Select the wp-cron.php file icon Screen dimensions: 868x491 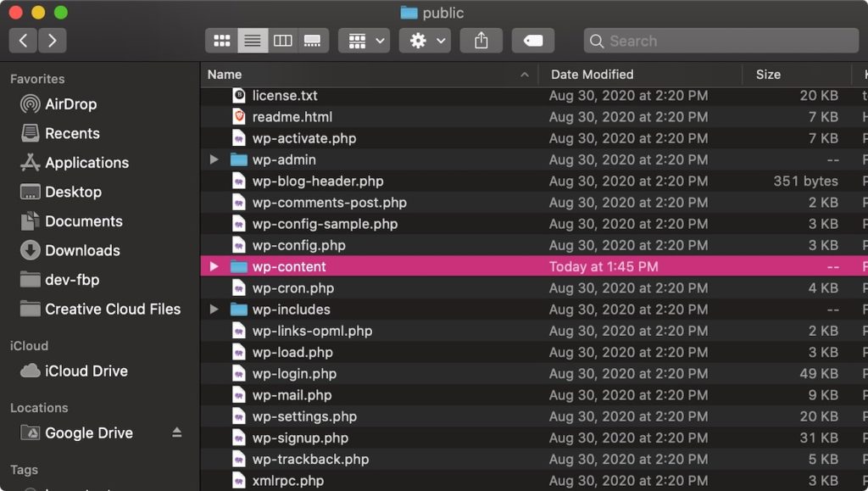[x=238, y=288]
